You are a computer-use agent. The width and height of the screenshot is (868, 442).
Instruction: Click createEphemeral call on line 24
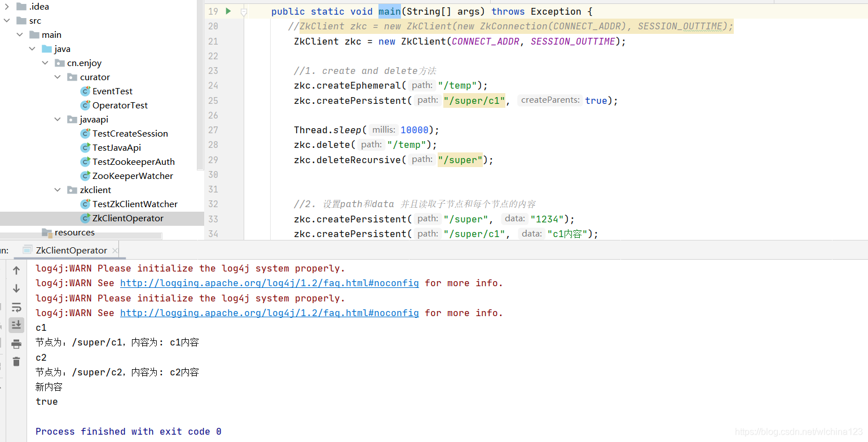point(359,85)
